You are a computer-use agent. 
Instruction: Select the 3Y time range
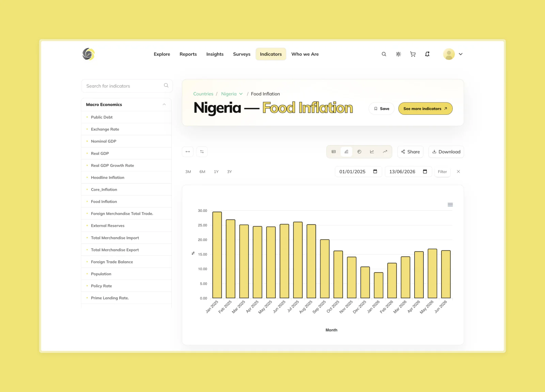[x=230, y=172]
